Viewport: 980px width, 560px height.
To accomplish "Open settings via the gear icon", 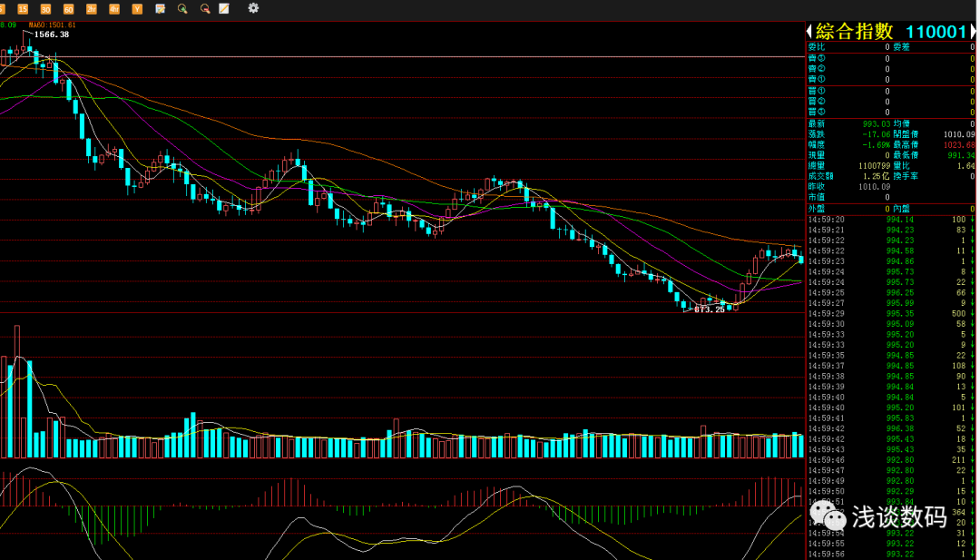I will tap(253, 8).
